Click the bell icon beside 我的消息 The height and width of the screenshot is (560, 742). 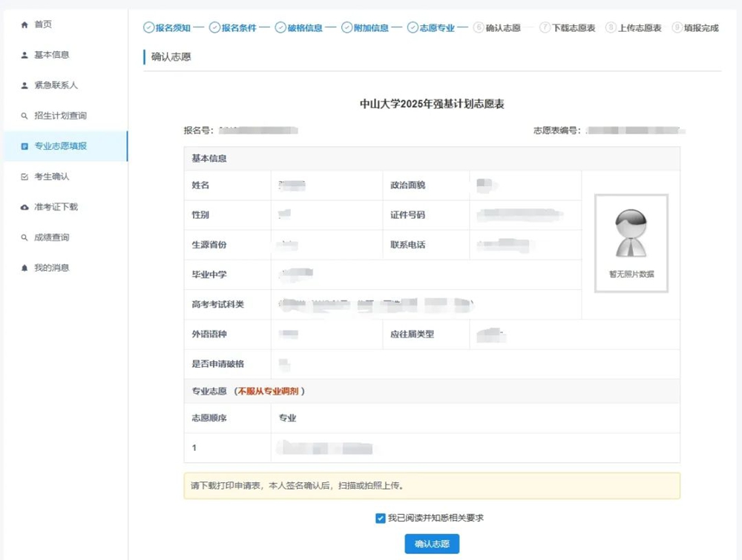click(x=24, y=268)
